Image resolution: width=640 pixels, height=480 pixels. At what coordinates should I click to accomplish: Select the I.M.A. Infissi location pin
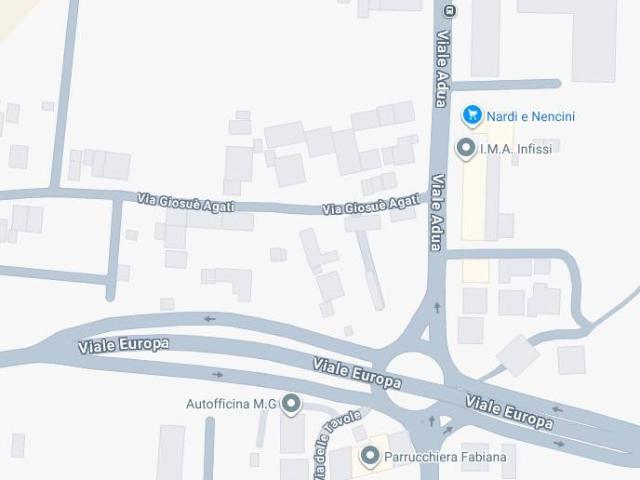point(466,149)
